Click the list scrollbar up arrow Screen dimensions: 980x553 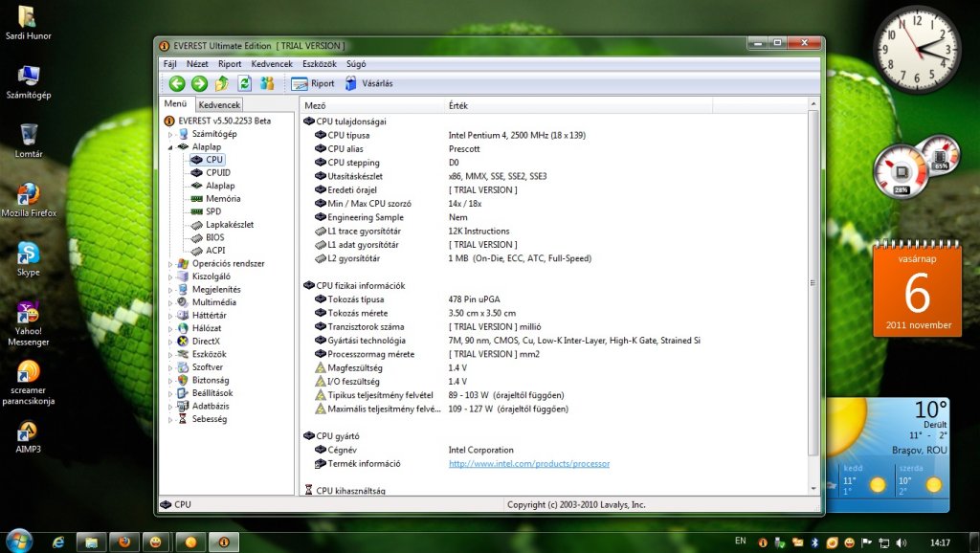coord(813,103)
